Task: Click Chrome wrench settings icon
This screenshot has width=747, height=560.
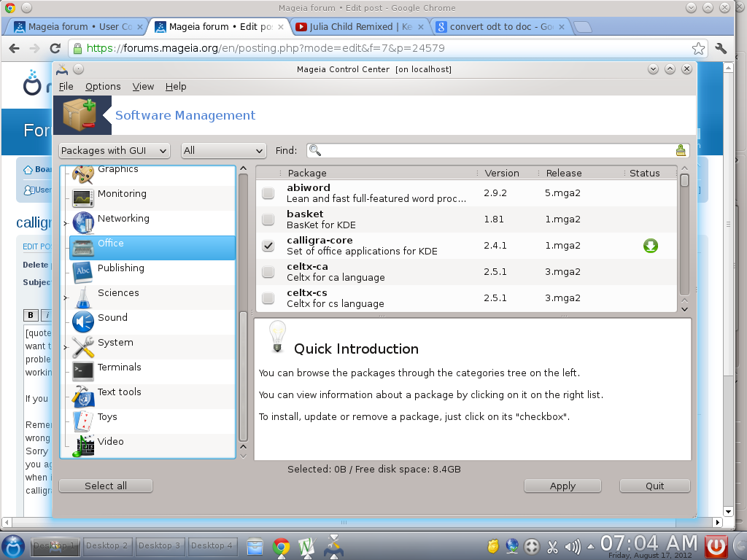Action: 720,48
